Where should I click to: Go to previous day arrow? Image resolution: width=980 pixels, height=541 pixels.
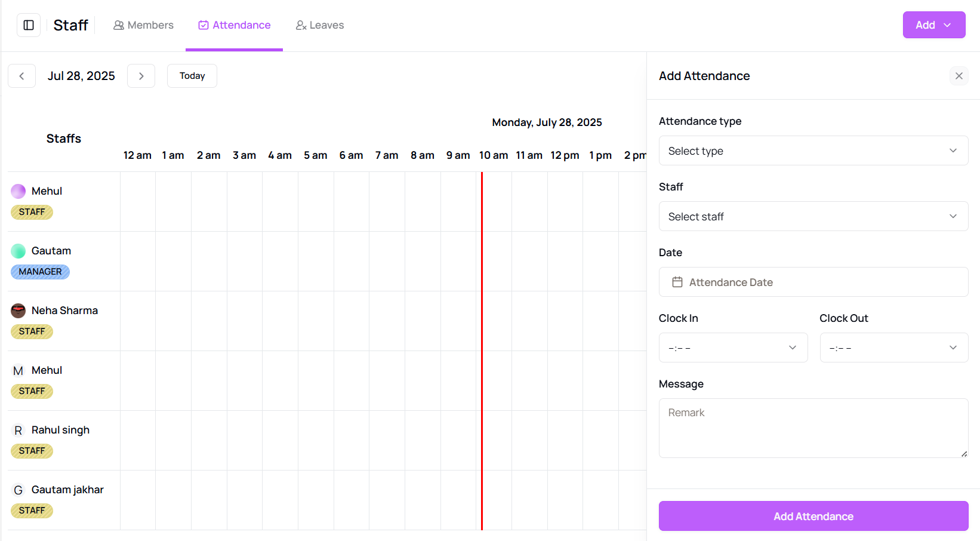[x=21, y=76]
